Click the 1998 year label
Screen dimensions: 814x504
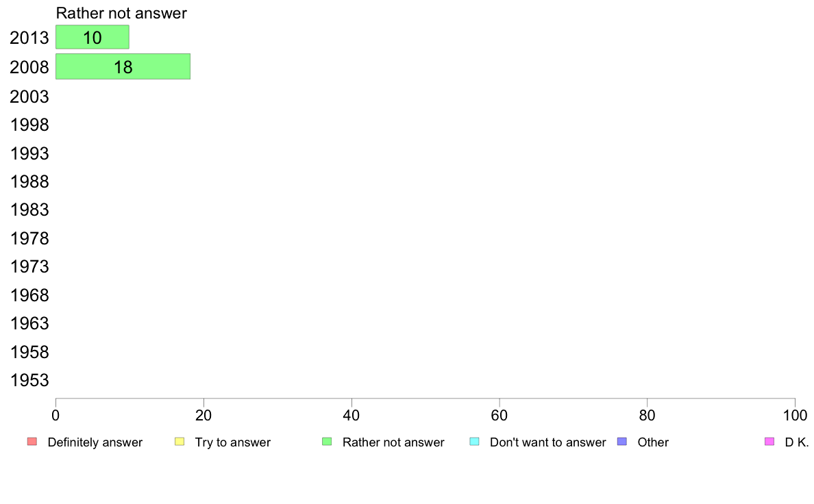pyautogui.click(x=29, y=125)
